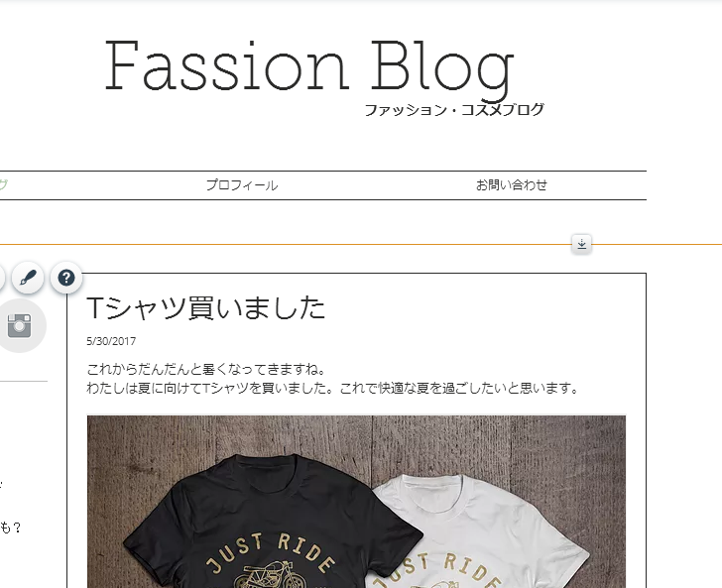Screen dimensions: 722x588
Task: Click the ファッション・コスメブログ subtitle text
Action: pos(454,110)
